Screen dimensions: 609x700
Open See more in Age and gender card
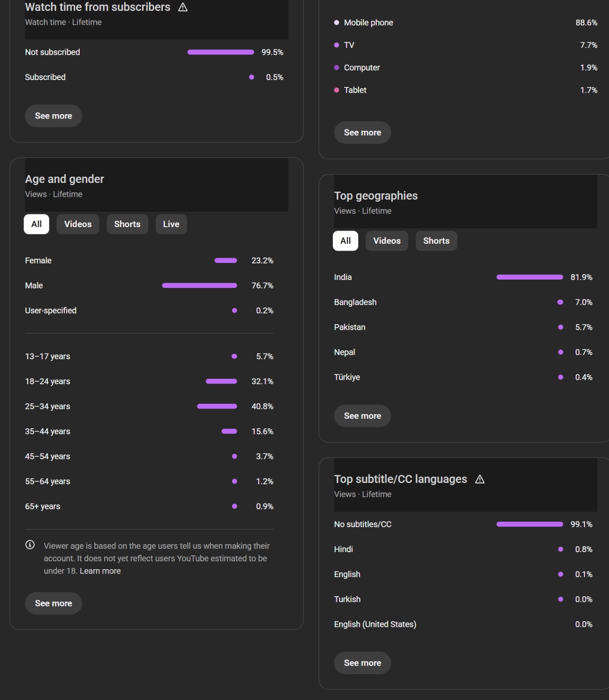tap(53, 603)
